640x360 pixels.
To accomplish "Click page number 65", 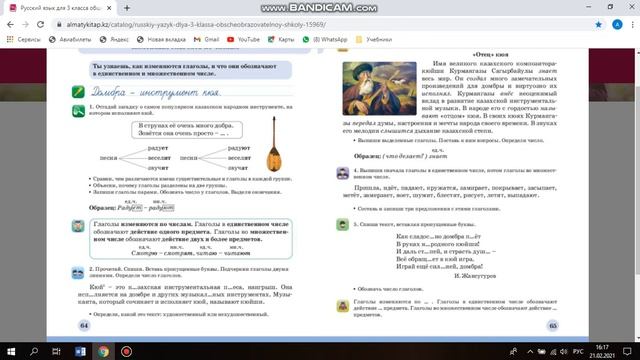I will pos(553,325).
